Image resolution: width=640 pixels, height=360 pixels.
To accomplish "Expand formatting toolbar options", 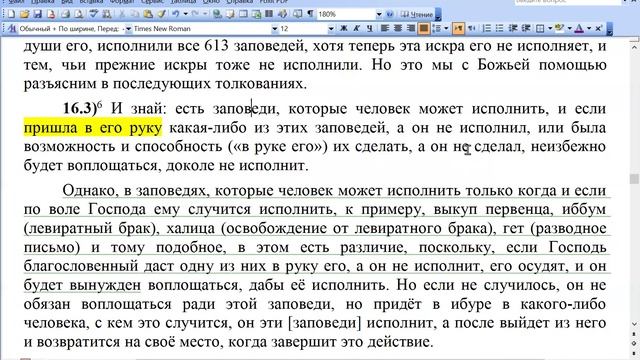I will 610,29.
